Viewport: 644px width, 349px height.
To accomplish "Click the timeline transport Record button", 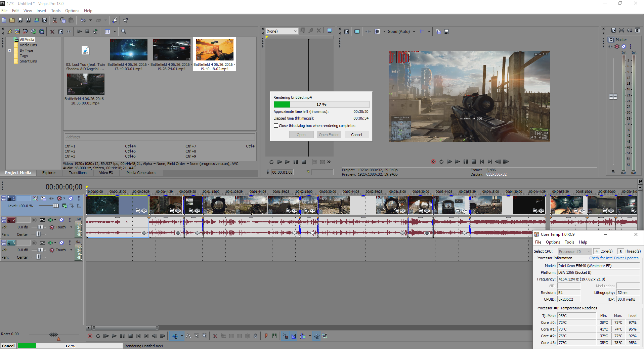I will (x=90, y=336).
